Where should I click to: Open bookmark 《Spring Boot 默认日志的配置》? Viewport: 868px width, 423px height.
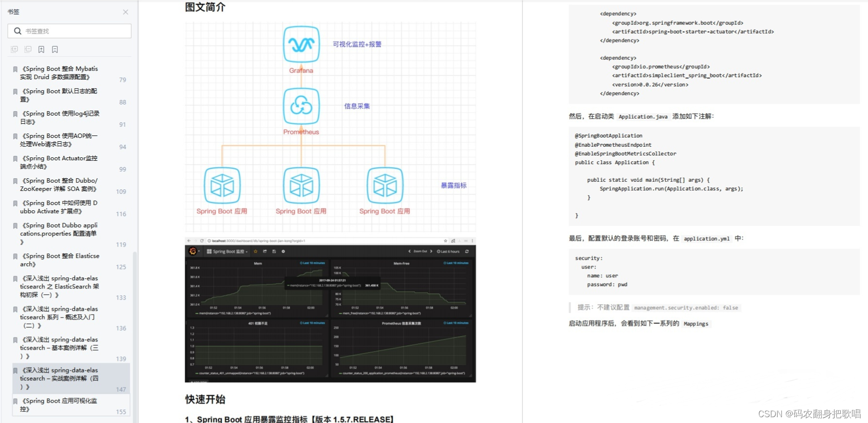coord(59,95)
